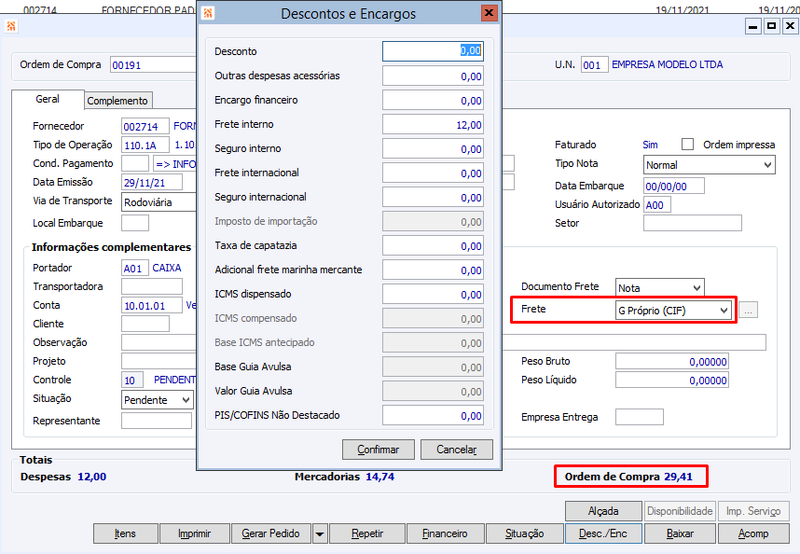Click the U.N. field containing 001
This screenshot has height=554, width=800.
tap(594, 65)
